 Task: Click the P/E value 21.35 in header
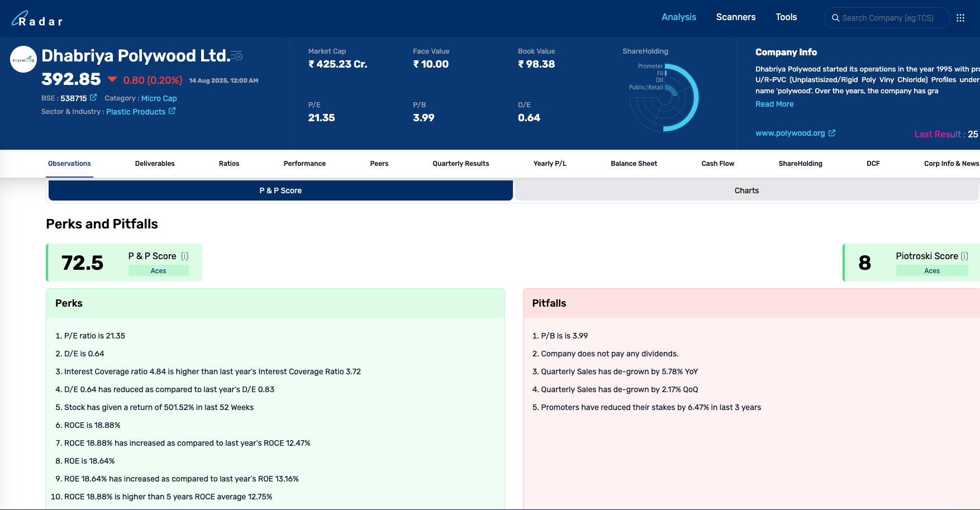click(x=321, y=118)
